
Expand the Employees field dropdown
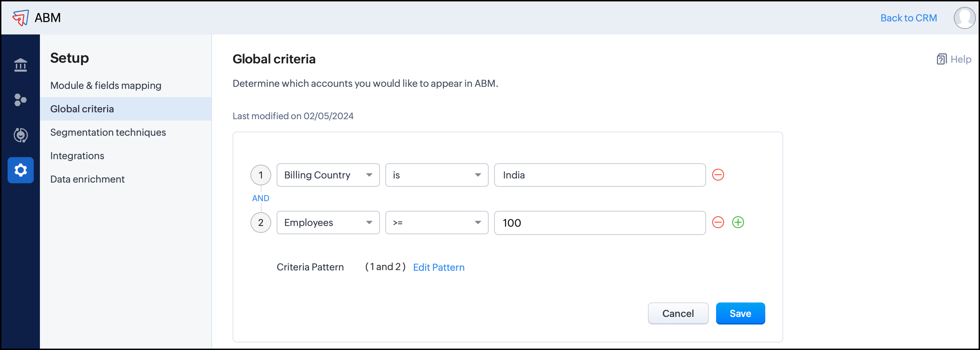(x=328, y=223)
